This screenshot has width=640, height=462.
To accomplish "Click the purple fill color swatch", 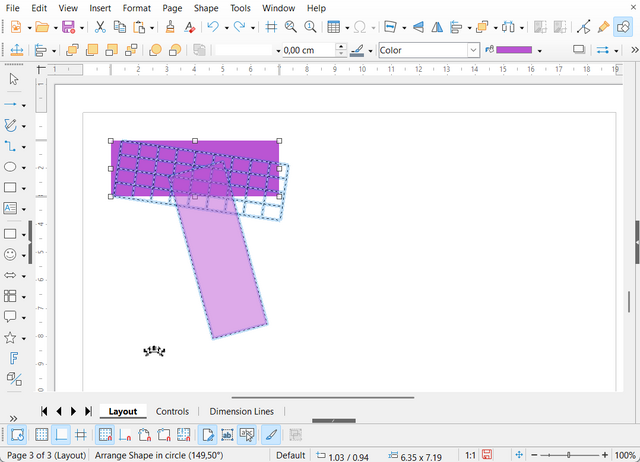I will pyautogui.click(x=514, y=50).
